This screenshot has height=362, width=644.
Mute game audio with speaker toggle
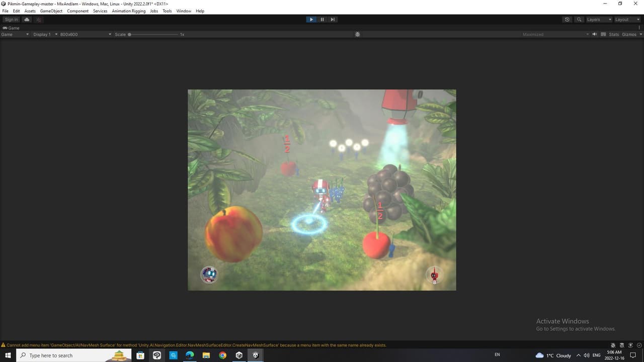coord(595,35)
